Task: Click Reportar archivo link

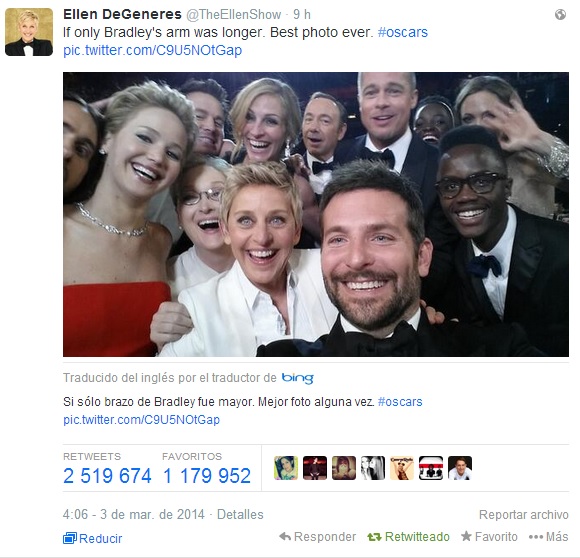Action: [x=524, y=514]
